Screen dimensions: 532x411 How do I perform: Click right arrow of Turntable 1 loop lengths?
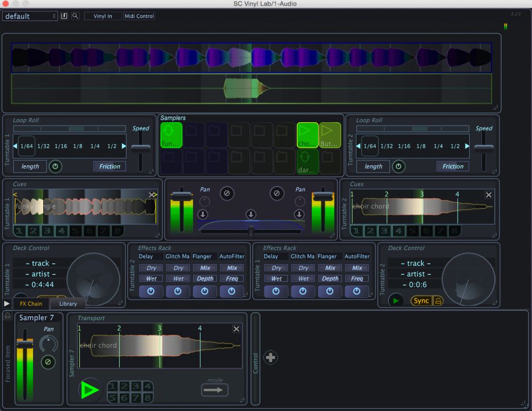[124, 146]
